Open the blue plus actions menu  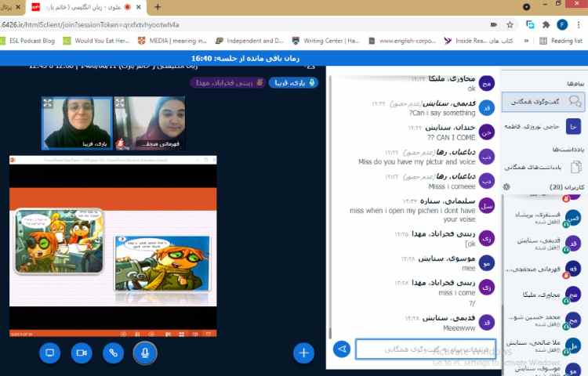[303, 352]
